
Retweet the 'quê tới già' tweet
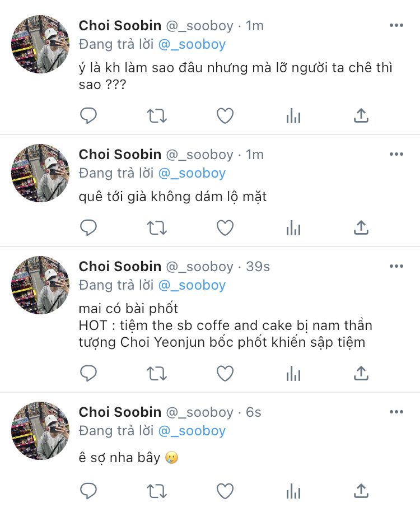pos(157,228)
